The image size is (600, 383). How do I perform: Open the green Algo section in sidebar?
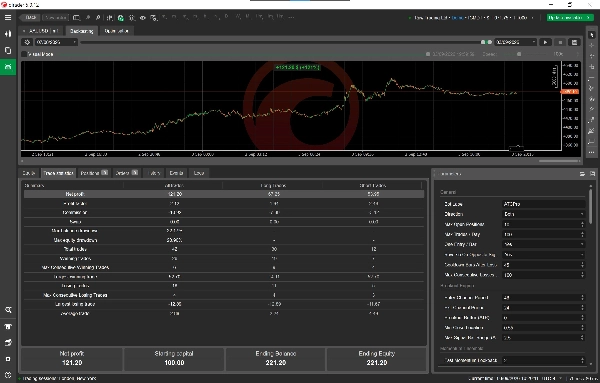click(x=8, y=67)
